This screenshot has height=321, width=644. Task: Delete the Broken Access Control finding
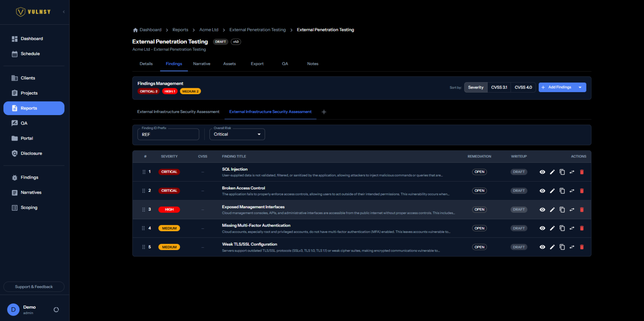[x=582, y=191]
